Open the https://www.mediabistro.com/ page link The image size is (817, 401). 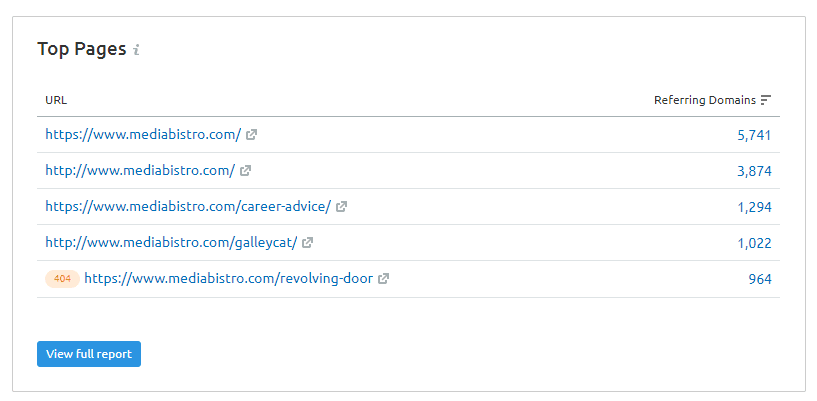143,135
